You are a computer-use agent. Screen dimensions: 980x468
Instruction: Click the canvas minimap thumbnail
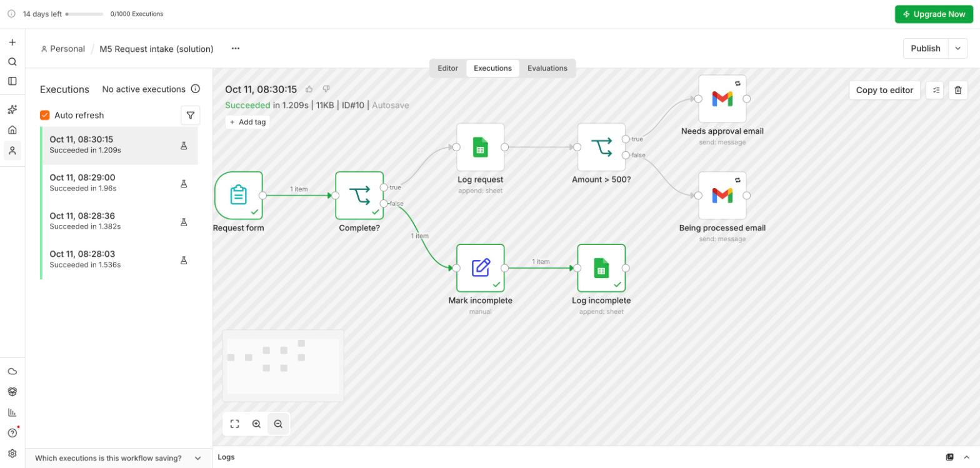pyautogui.click(x=283, y=366)
